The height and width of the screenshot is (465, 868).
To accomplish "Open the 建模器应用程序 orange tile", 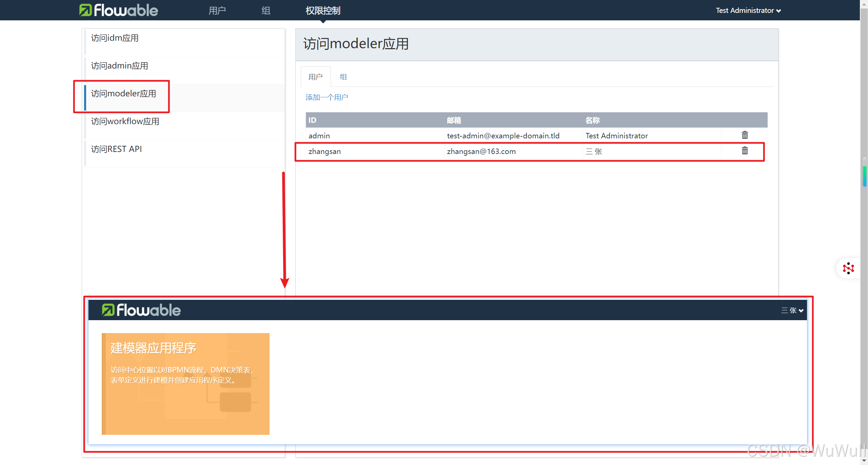I will tap(185, 384).
